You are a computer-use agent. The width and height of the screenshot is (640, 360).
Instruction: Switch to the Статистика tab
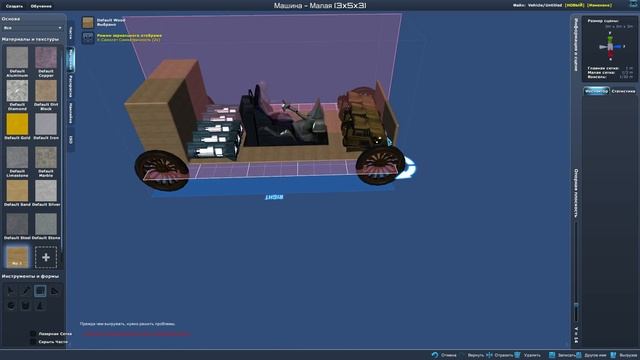623,91
